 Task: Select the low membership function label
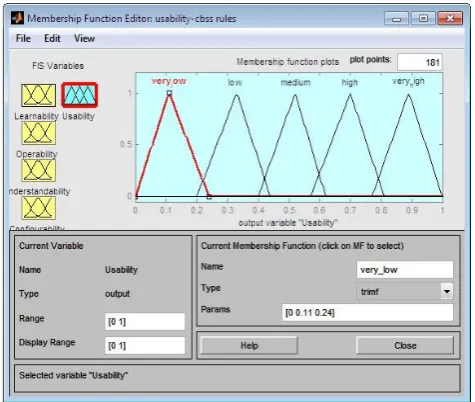coord(235,82)
